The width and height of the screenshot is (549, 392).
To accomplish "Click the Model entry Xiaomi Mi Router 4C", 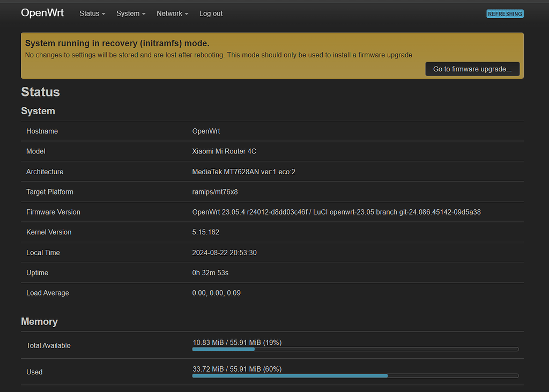I will (224, 151).
